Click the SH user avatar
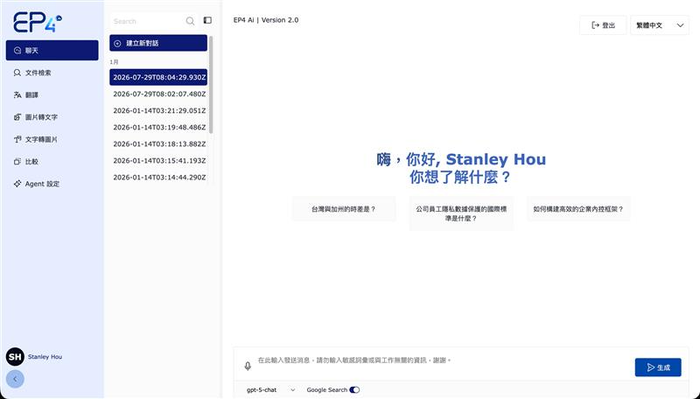Screen dimensions: 700x399 [15, 357]
